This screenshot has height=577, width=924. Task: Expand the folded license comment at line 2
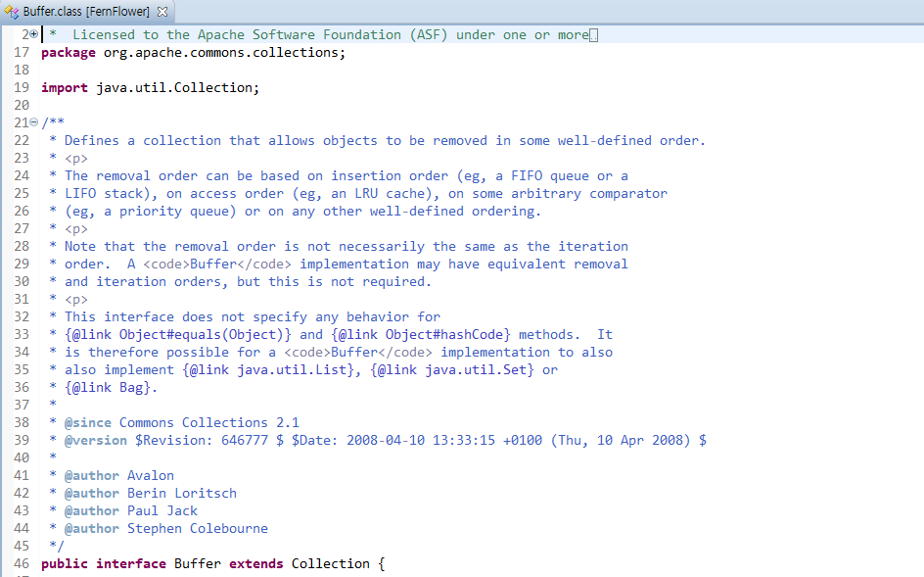pos(34,35)
